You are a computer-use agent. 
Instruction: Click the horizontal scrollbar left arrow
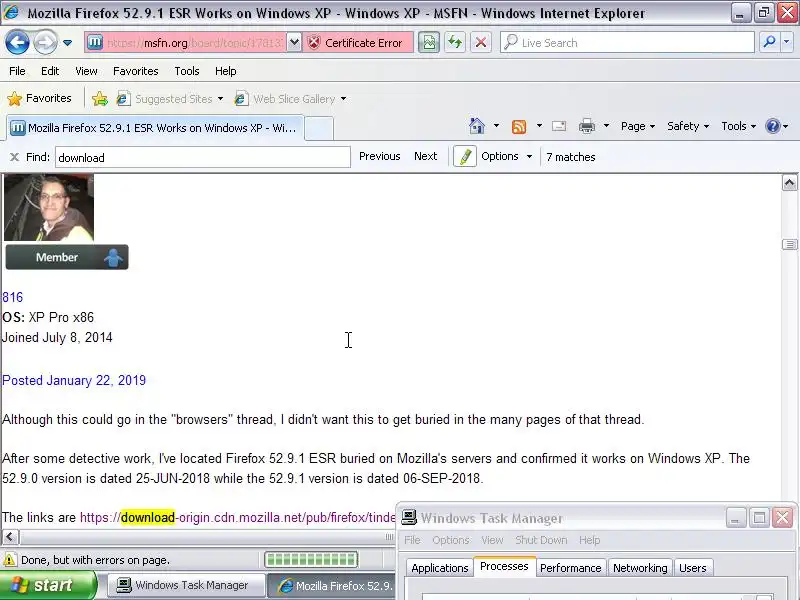[x=10, y=537]
